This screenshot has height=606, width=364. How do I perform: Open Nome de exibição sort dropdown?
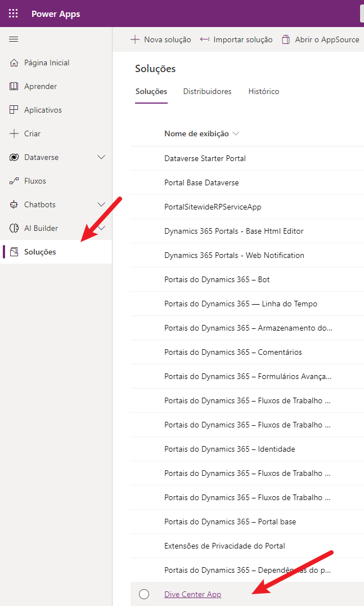coord(236,133)
